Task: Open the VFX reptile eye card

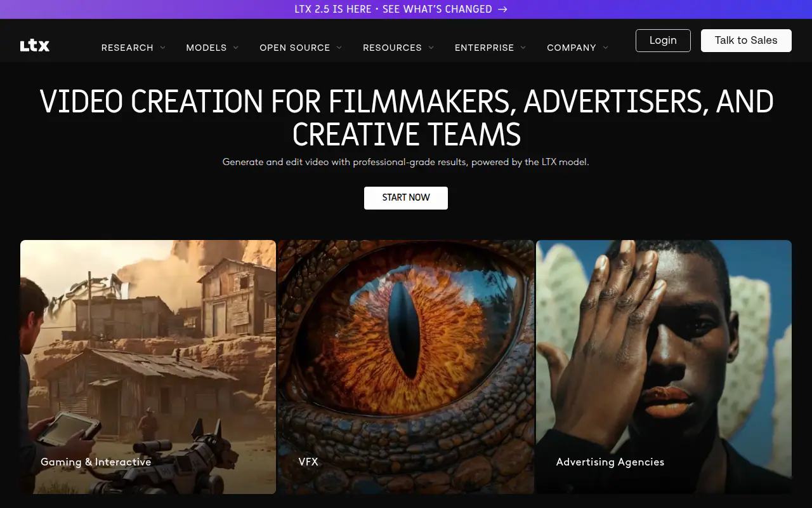Action: click(406, 367)
